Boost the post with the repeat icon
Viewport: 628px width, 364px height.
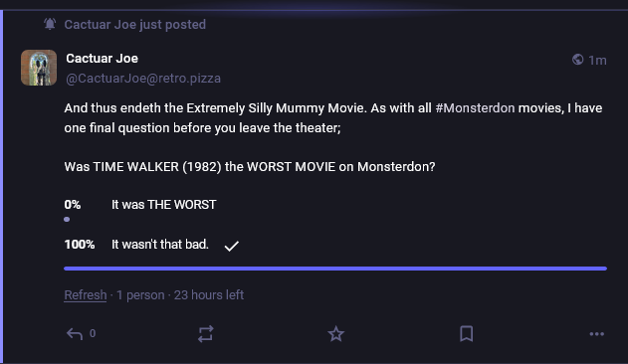point(205,333)
